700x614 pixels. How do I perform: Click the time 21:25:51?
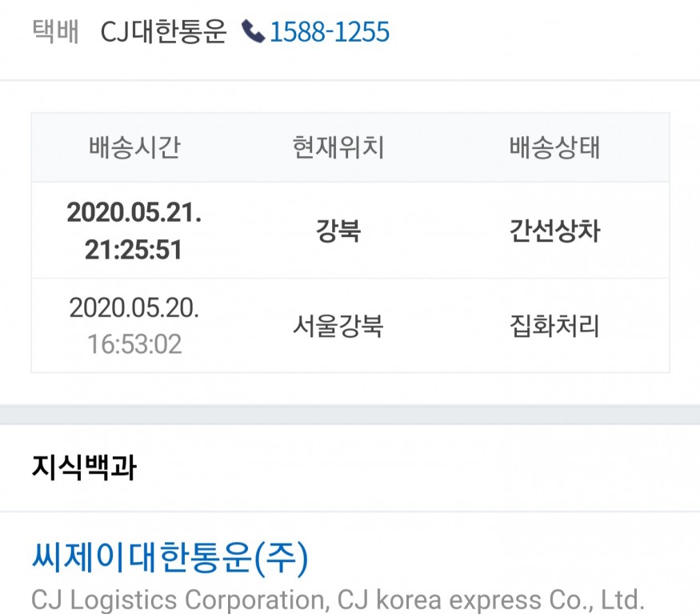[134, 250]
